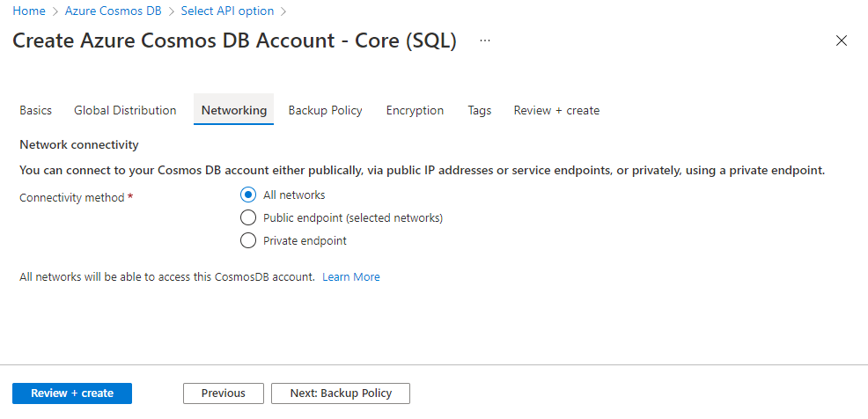The image size is (868, 419).
Task: Choose Public endpoint (selected networks) option
Action: coord(248,217)
